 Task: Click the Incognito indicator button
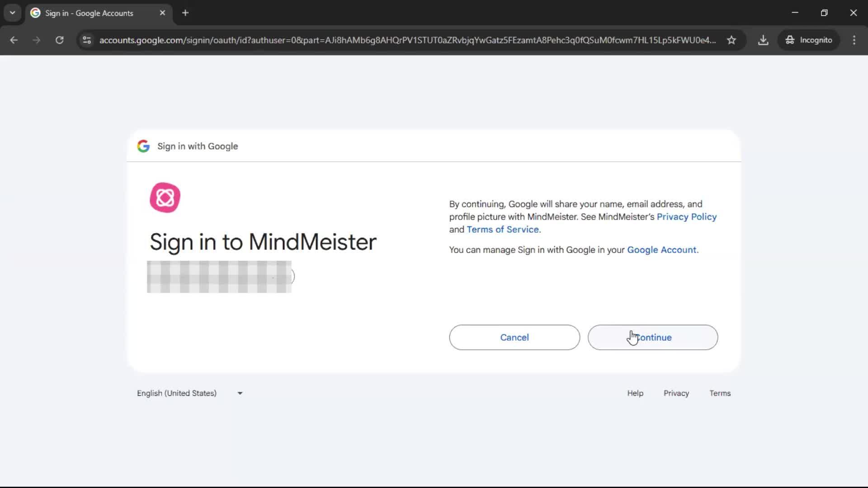coord(809,40)
